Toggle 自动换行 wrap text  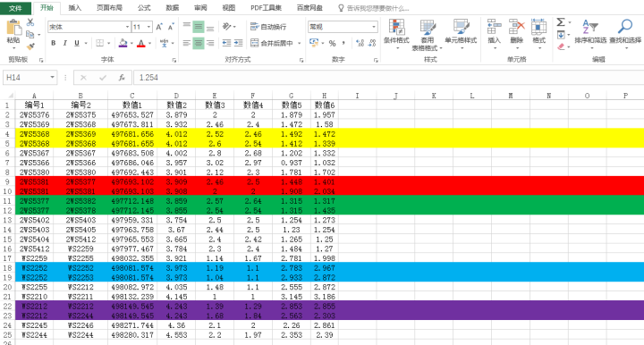(268, 27)
